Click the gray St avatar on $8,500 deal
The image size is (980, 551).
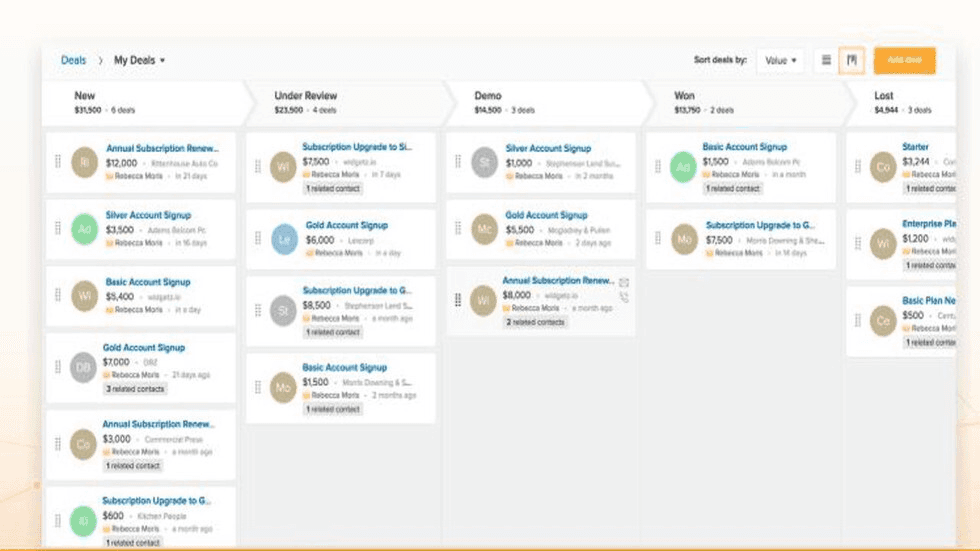pyautogui.click(x=283, y=310)
